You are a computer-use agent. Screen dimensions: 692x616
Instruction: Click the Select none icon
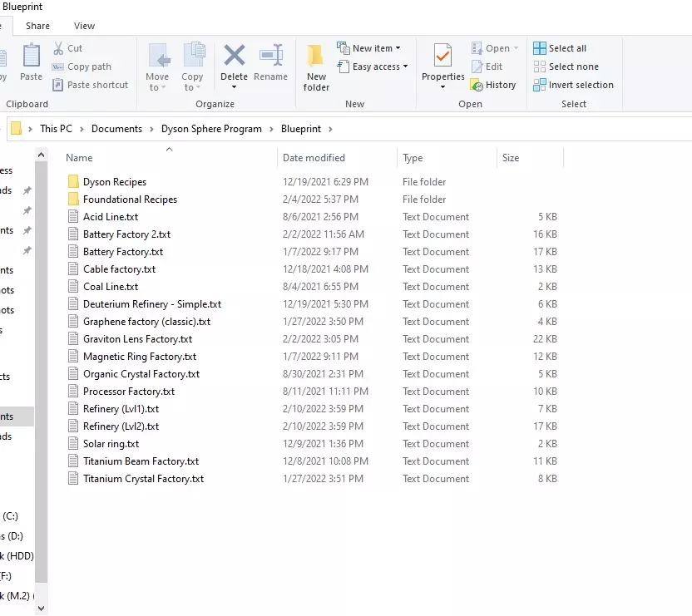point(539,67)
